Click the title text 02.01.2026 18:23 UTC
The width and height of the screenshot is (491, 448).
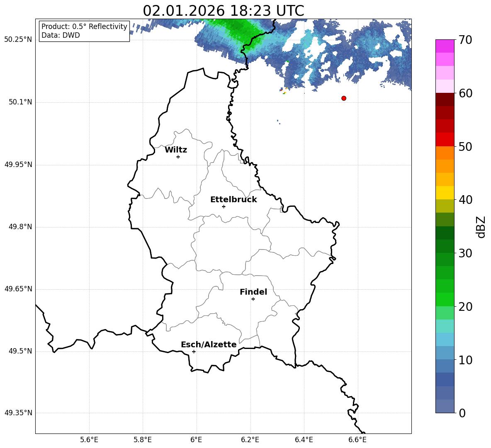point(224,11)
